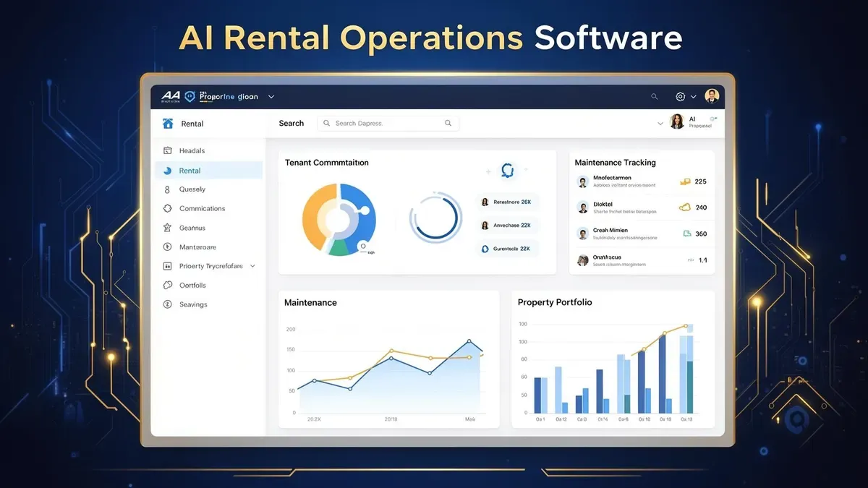
Task: Click the magnifier icon in the dark top bar
Action: pyautogui.click(x=655, y=96)
